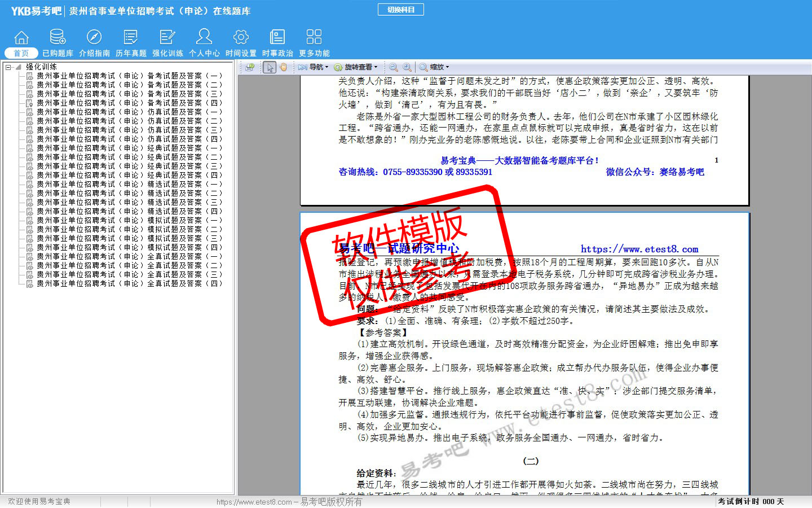The image size is (812, 508).
Task: Open 更多功能 more features grid
Action: click(314, 43)
